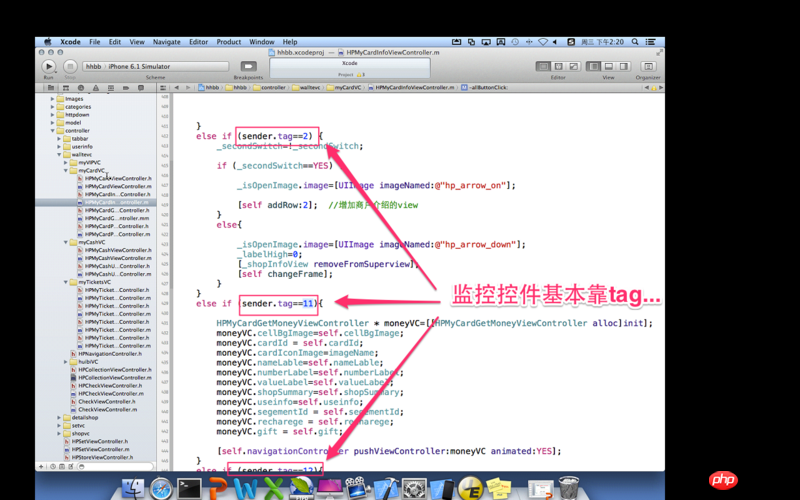Go forward in editor history
Image resolution: width=800 pixels, height=500 pixels.
tap(188, 88)
